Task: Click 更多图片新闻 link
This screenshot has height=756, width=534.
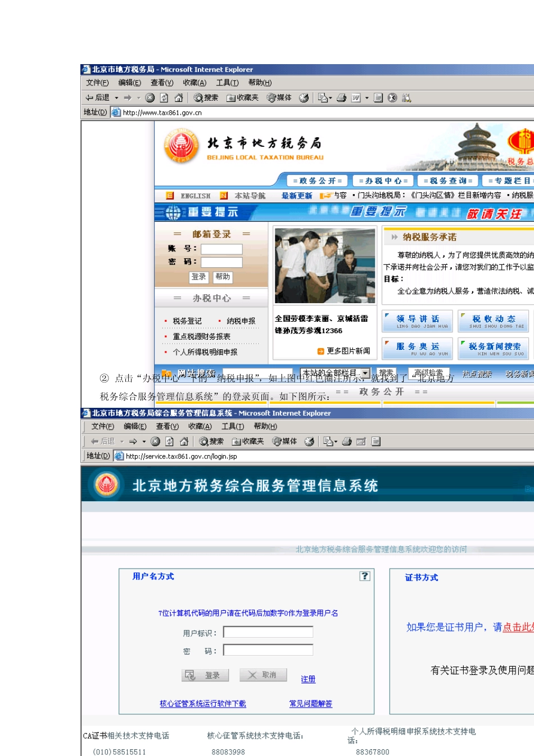Action: (349, 351)
